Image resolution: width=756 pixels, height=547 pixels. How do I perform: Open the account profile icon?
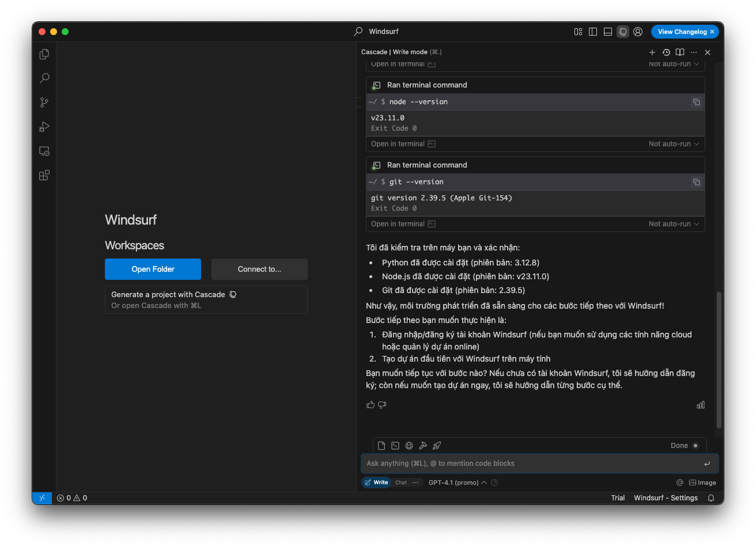click(x=638, y=32)
